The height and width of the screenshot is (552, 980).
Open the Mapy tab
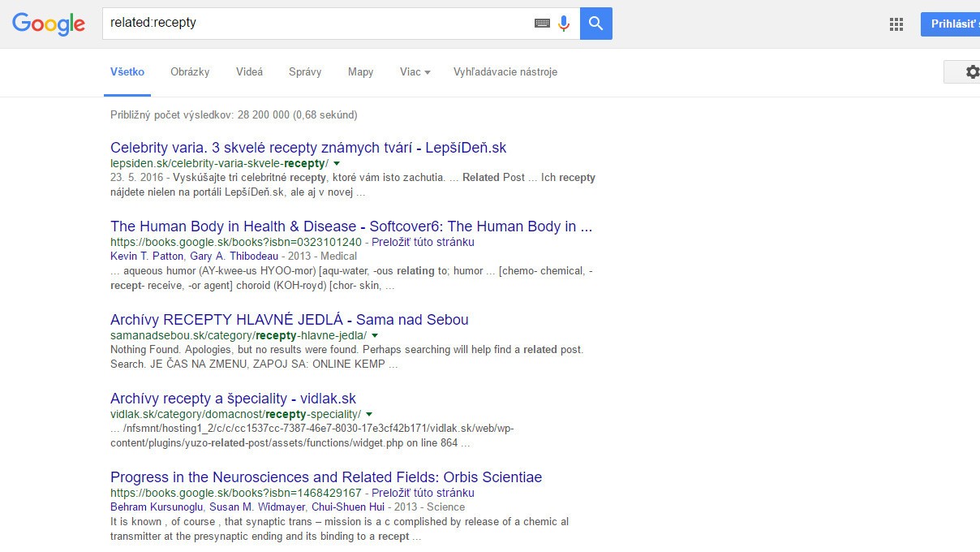(x=360, y=72)
